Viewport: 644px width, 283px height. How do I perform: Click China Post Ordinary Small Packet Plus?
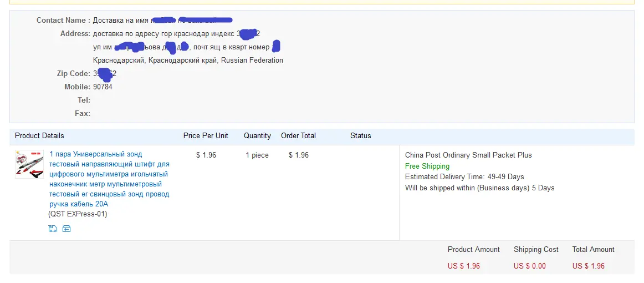point(468,155)
